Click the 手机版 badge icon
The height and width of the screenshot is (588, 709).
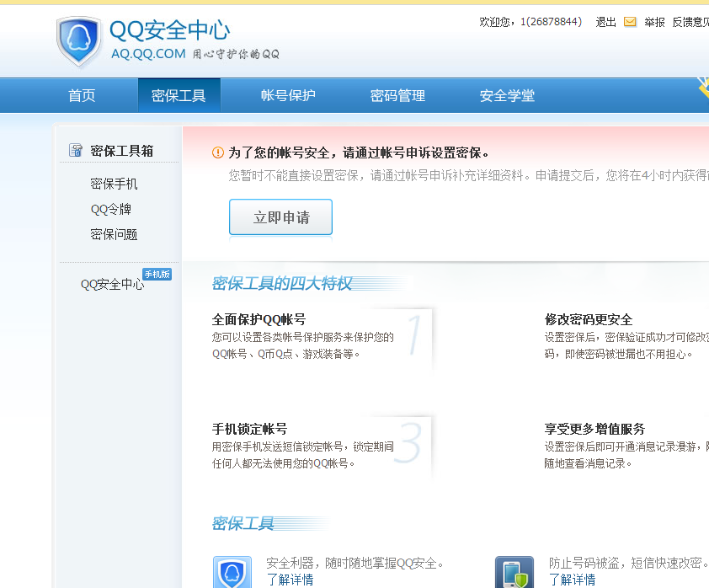point(157,274)
